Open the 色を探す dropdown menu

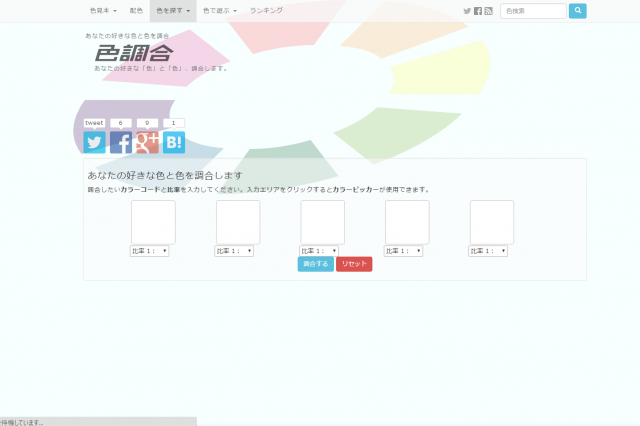pos(173,11)
